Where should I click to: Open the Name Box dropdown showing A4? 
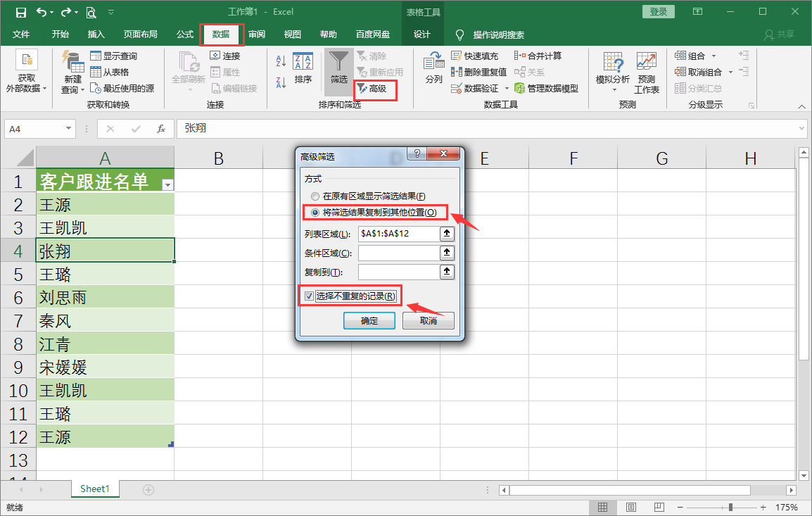click(x=67, y=129)
